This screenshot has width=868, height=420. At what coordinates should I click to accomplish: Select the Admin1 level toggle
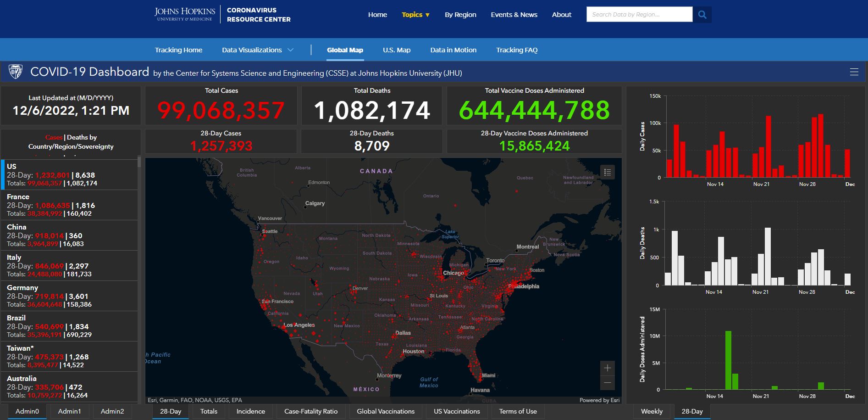click(x=69, y=411)
